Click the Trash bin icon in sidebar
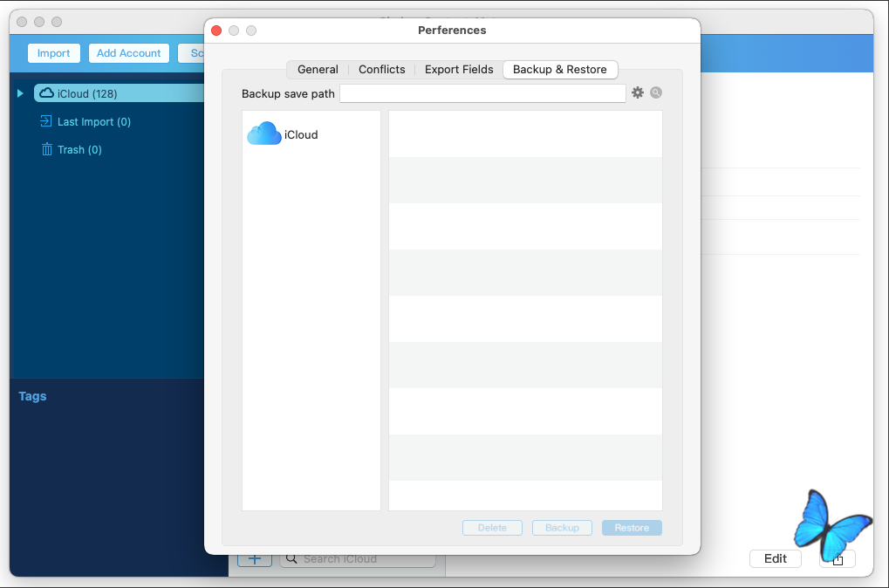Viewport: 889px width, 588px height. (x=46, y=149)
